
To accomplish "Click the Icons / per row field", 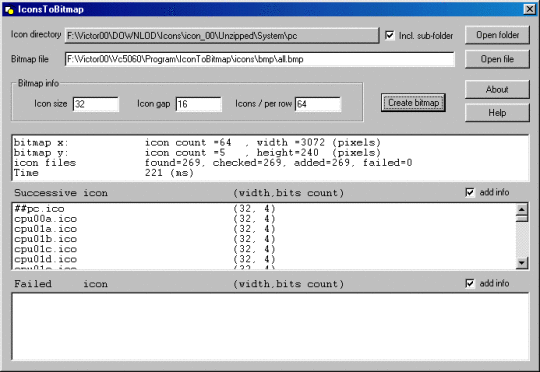I will click(318, 104).
